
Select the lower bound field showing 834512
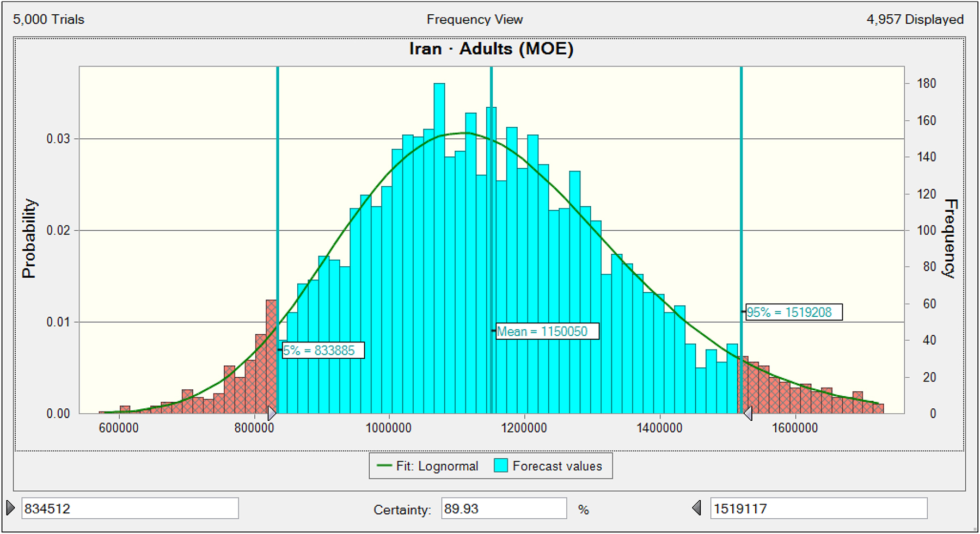tap(130, 508)
